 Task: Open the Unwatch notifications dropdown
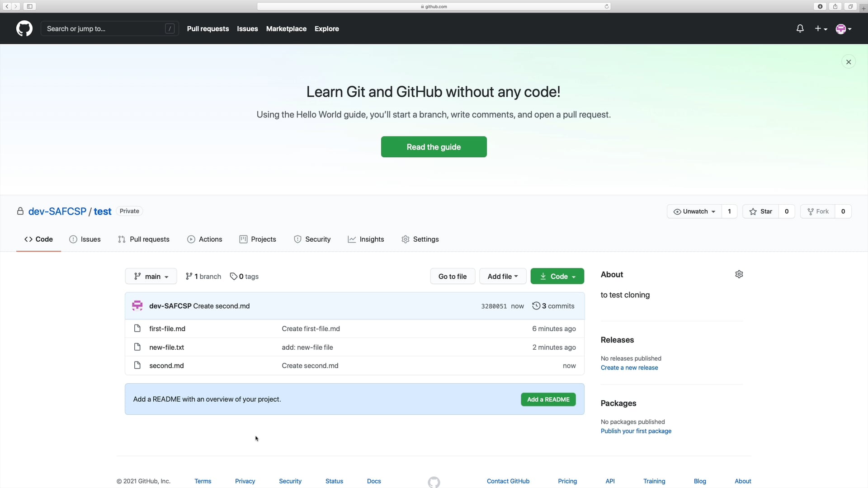(x=694, y=211)
